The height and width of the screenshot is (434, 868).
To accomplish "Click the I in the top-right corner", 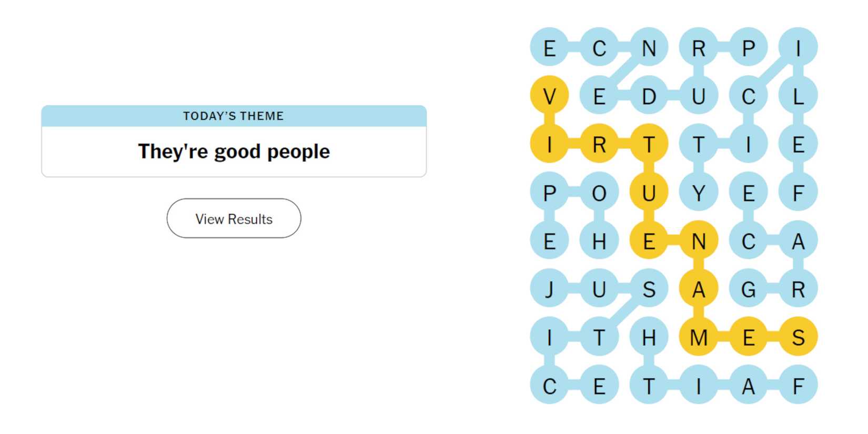I will 798,48.
